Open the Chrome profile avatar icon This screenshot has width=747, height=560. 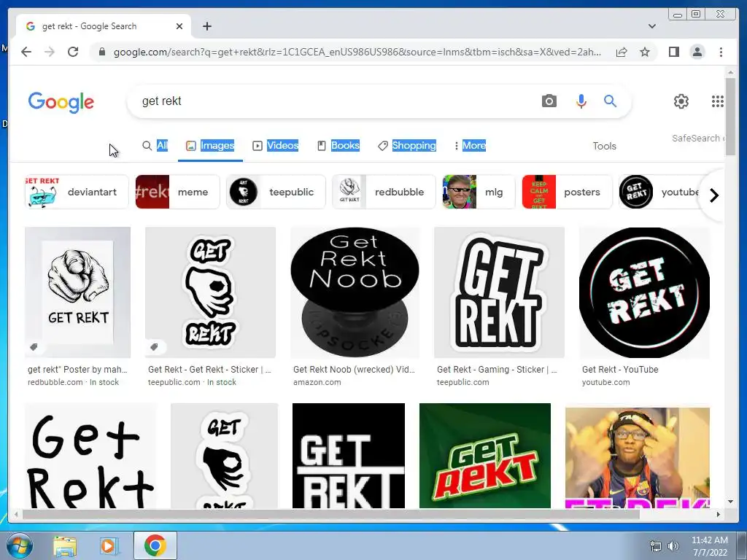coord(697,52)
